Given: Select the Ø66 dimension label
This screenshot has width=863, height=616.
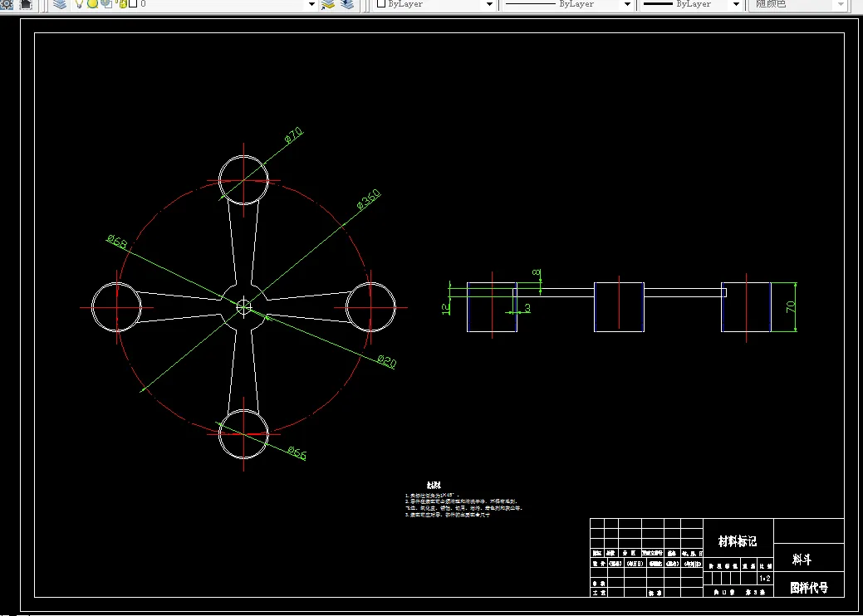Looking at the screenshot, I should pos(297,452).
